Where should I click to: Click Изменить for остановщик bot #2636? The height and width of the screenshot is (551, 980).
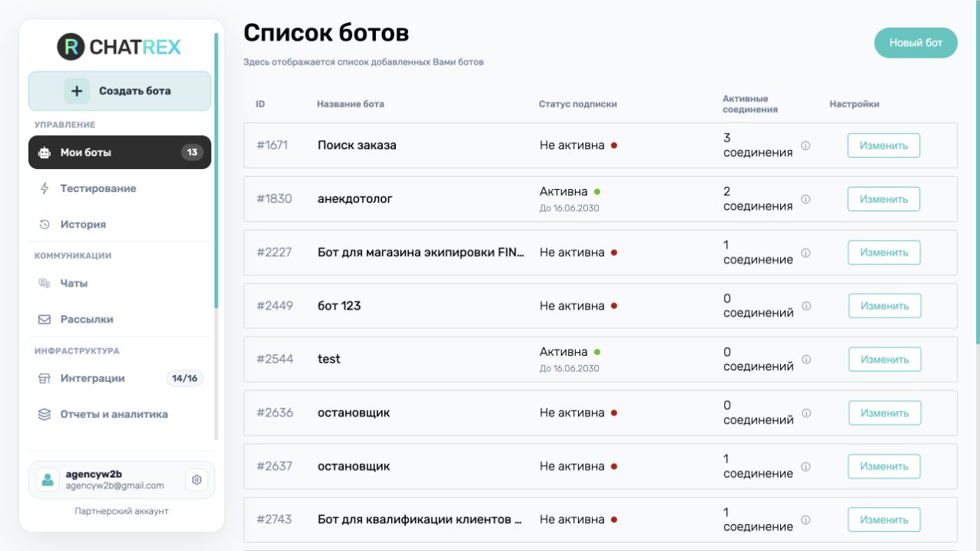pyautogui.click(x=885, y=413)
